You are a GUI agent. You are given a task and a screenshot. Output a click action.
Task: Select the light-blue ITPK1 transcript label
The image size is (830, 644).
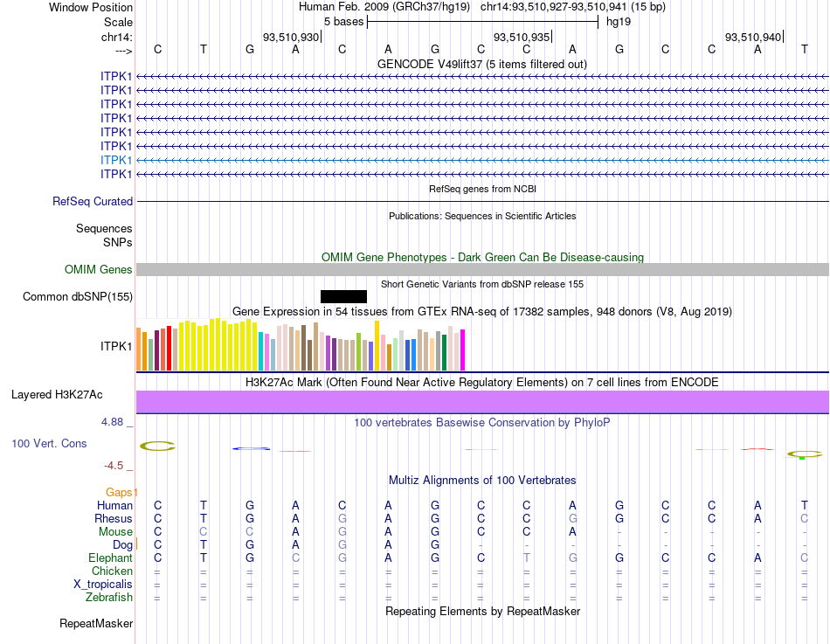pyautogui.click(x=116, y=160)
